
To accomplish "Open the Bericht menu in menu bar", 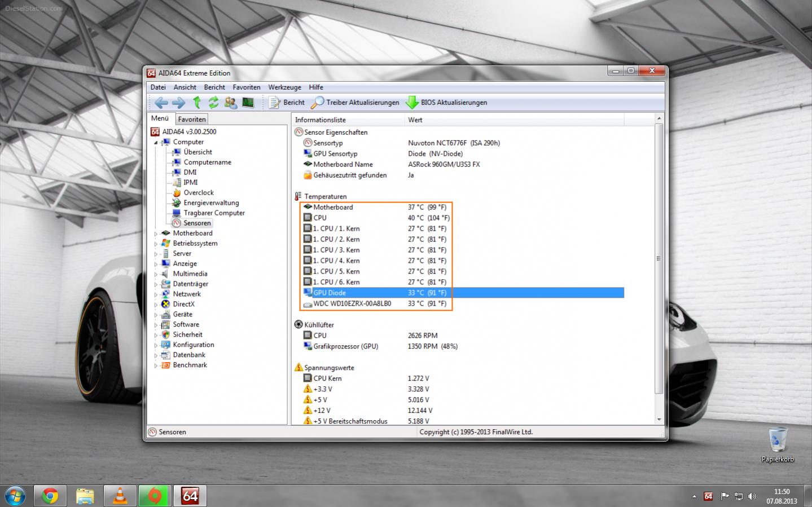I will point(214,87).
